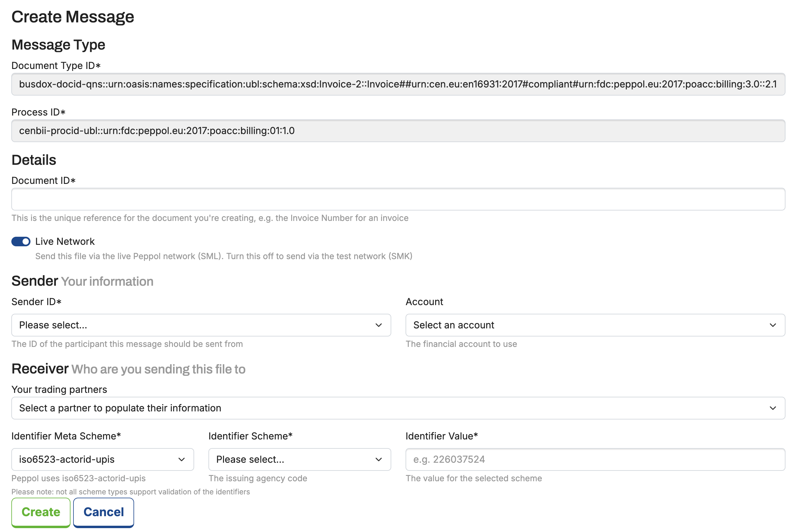Screen dimensions: 798x532
Task: Click the 'Account' field label
Action: pyautogui.click(x=424, y=302)
